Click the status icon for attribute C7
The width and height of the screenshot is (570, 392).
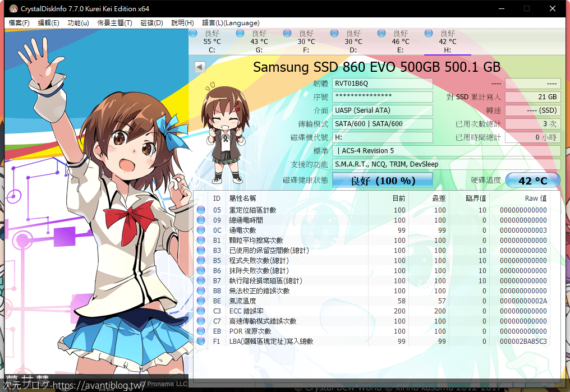(x=201, y=321)
